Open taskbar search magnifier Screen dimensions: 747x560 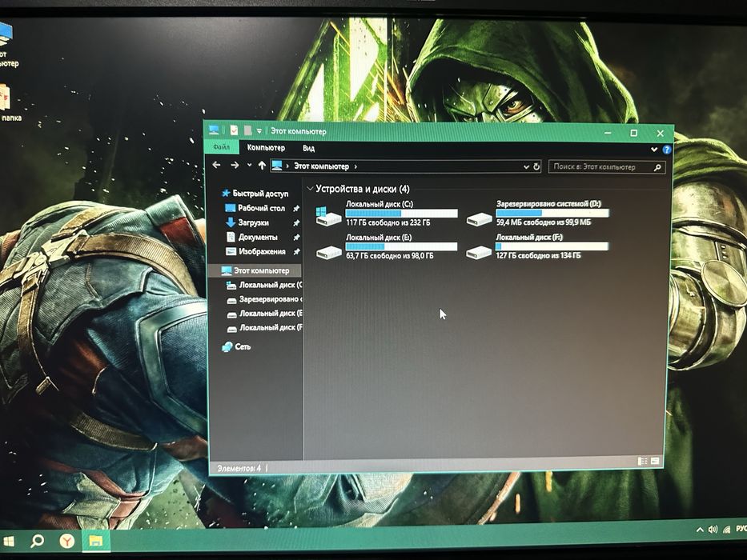37,541
